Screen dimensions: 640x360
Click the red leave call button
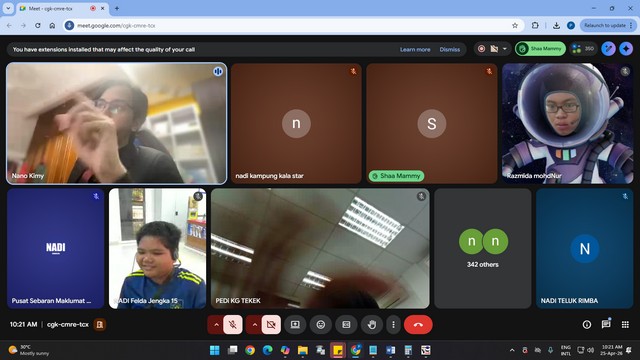(x=418, y=324)
